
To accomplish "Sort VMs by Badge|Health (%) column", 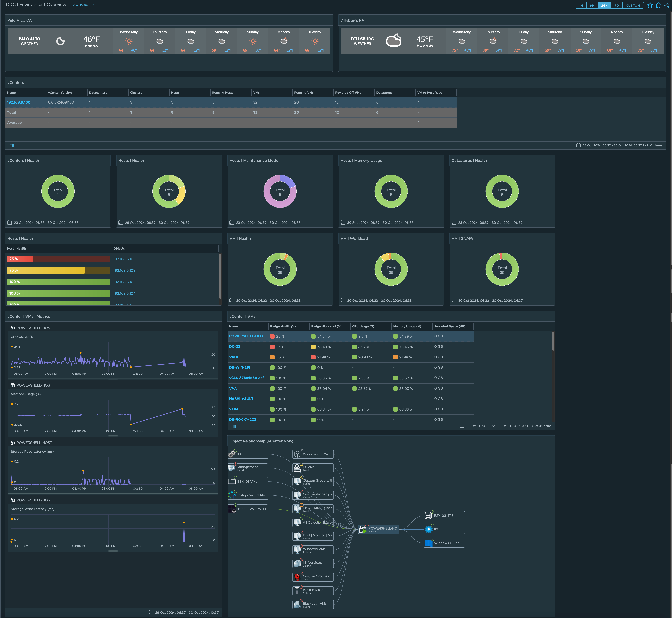I will coord(283,326).
